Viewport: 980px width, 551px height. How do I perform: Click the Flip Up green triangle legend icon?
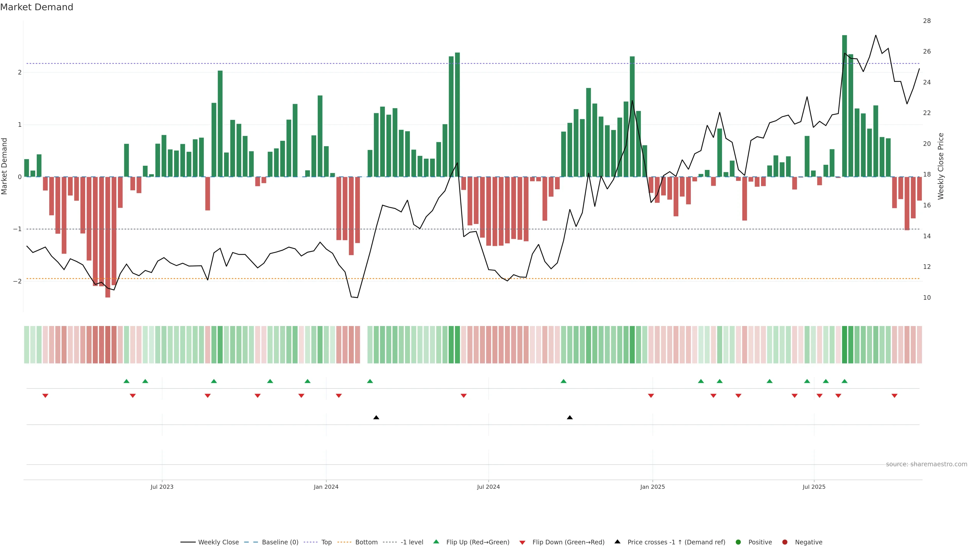click(x=436, y=542)
